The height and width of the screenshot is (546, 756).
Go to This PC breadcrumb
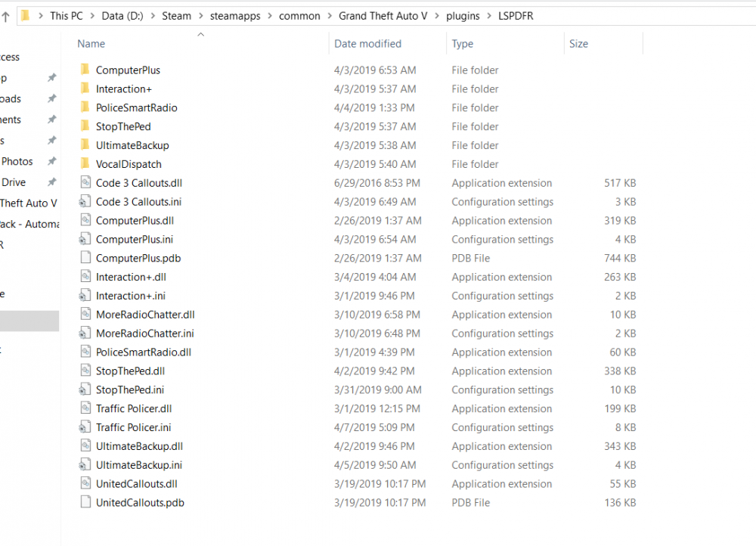[67, 16]
